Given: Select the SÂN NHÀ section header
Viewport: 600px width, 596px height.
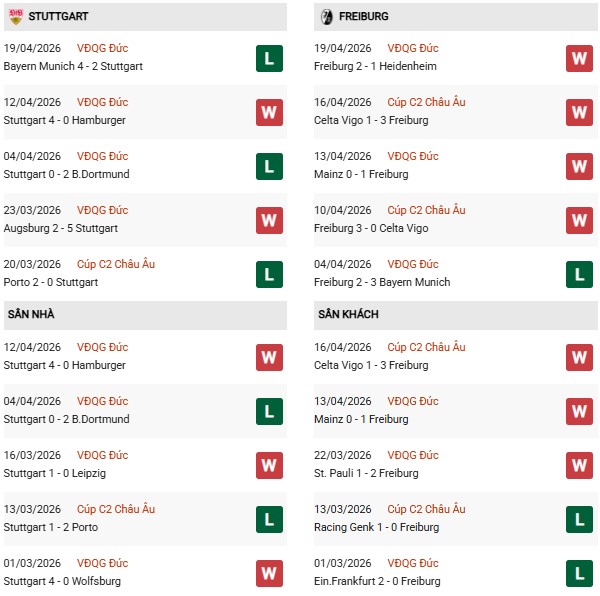Looking at the screenshot, I should point(31,315).
